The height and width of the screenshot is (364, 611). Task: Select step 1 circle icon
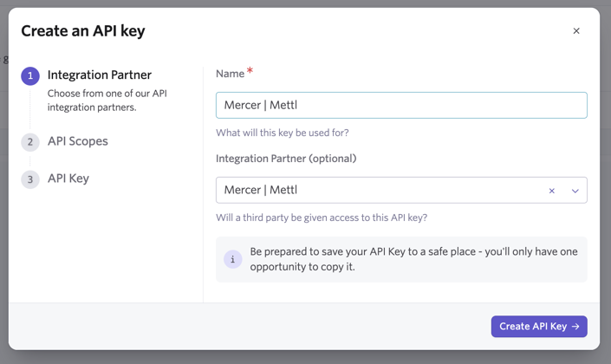point(30,75)
